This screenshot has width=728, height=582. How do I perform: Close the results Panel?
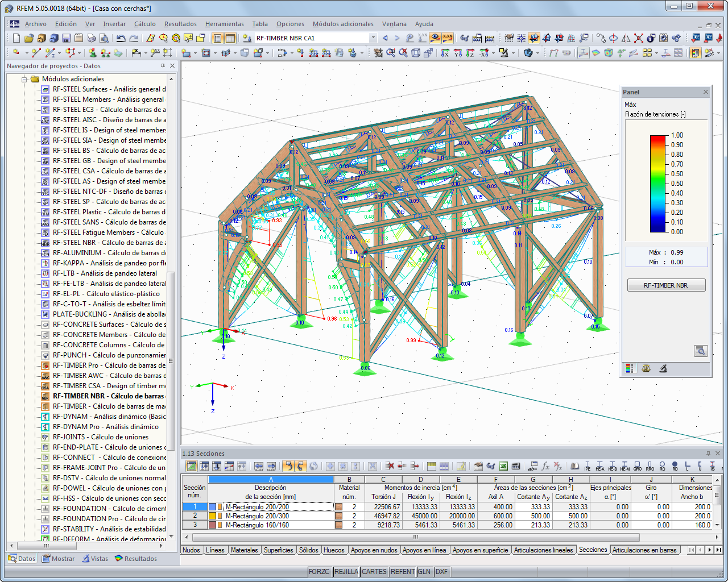(706, 92)
